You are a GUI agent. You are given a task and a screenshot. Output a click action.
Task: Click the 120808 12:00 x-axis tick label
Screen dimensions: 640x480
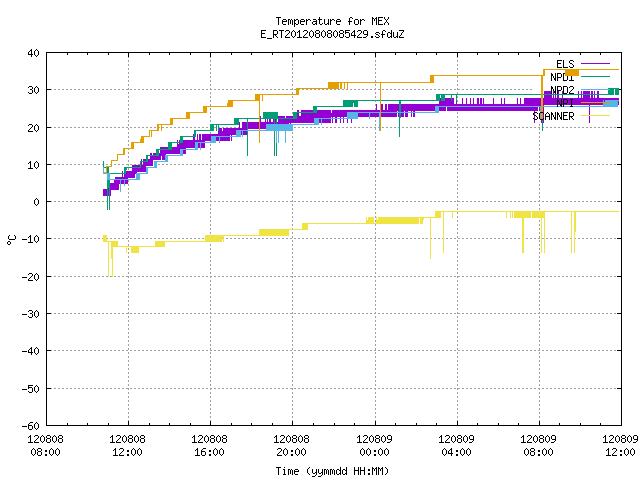click(127, 446)
